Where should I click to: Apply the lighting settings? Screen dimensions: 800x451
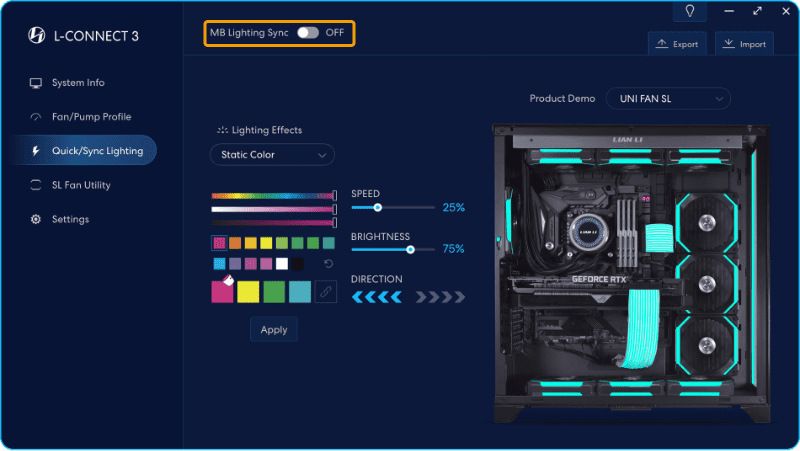(x=274, y=330)
